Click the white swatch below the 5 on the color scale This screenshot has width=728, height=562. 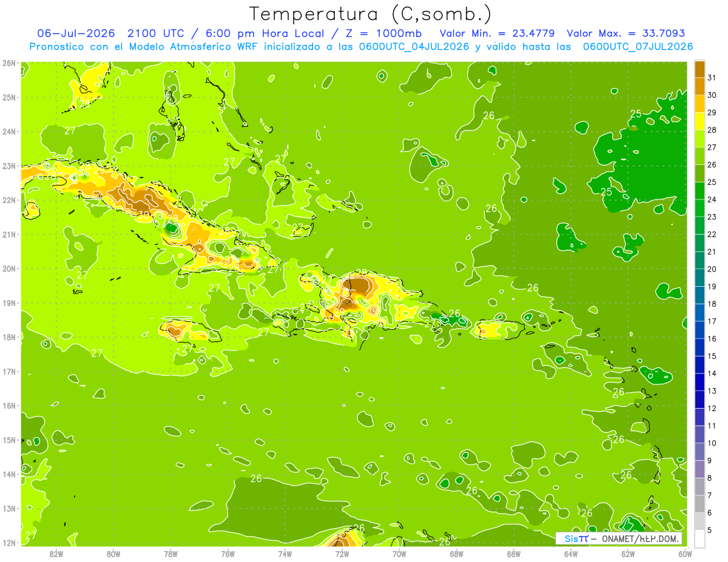click(700, 538)
